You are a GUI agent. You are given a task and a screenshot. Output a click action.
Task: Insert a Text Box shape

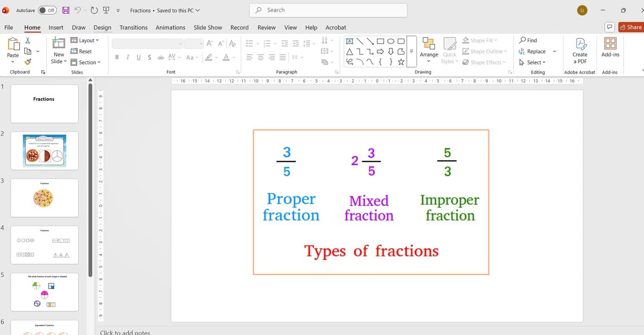(x=350, y=41)
